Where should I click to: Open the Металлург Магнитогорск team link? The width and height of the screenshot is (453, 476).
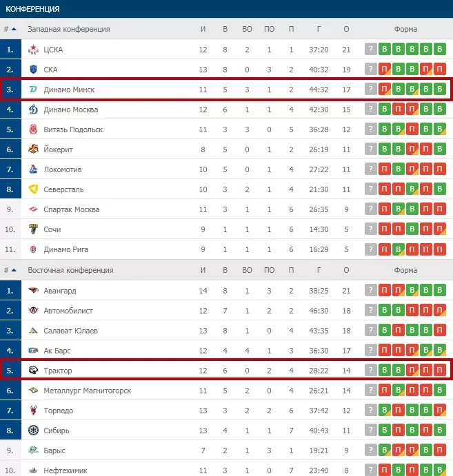pos(88,391)
